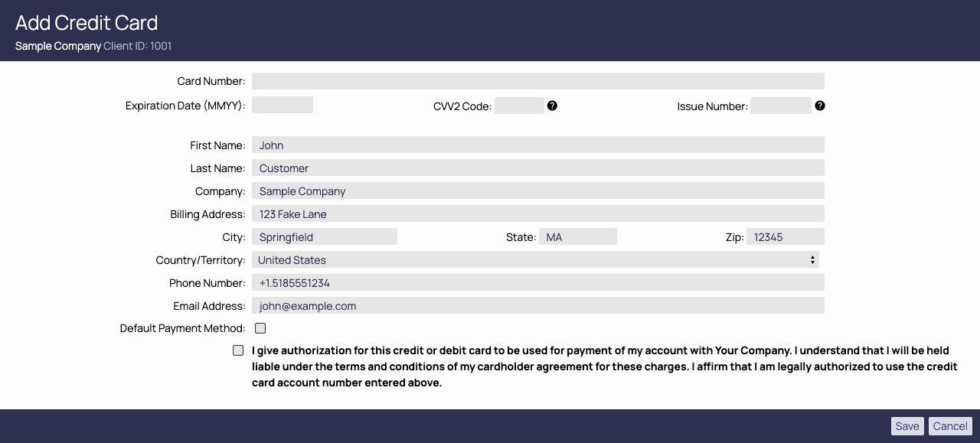The height and width of the screenshot is (443, 980).
Task: Click the Add Credit Card heading
Action: (87, 23)
